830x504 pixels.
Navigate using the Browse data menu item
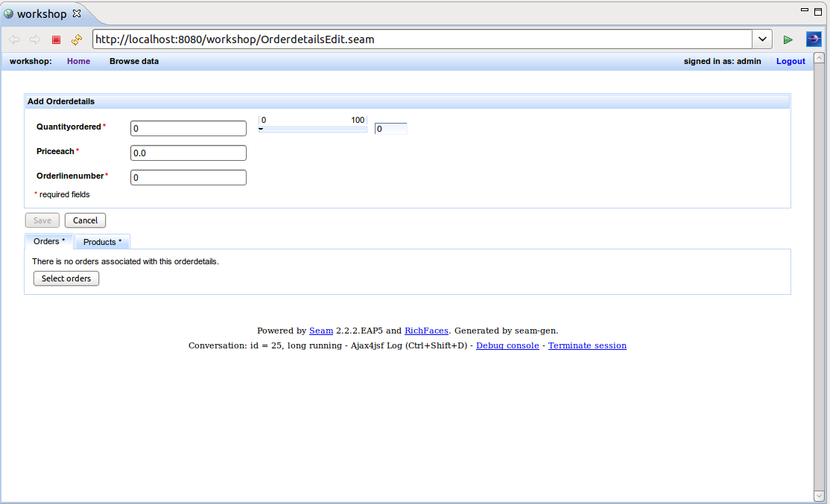[133, 61]
